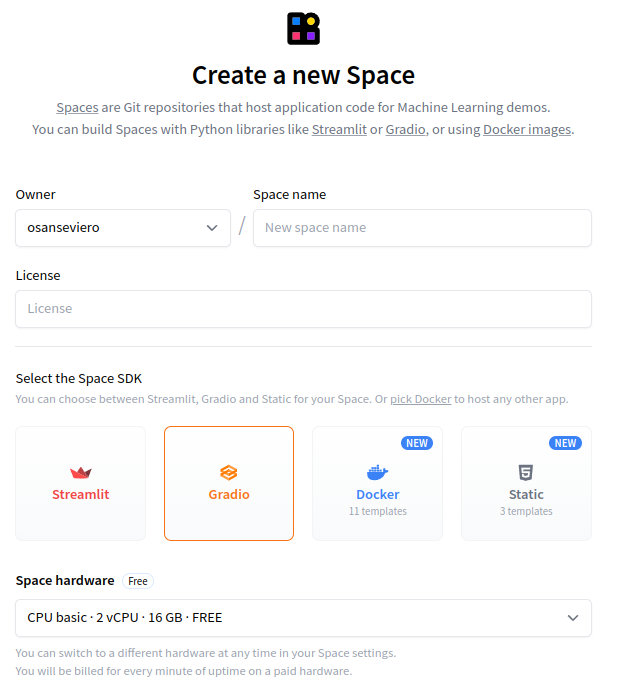The width and height of the screenshot is (638, 682).
Task: Open the Spaces link in description
Action: point(77,107)
